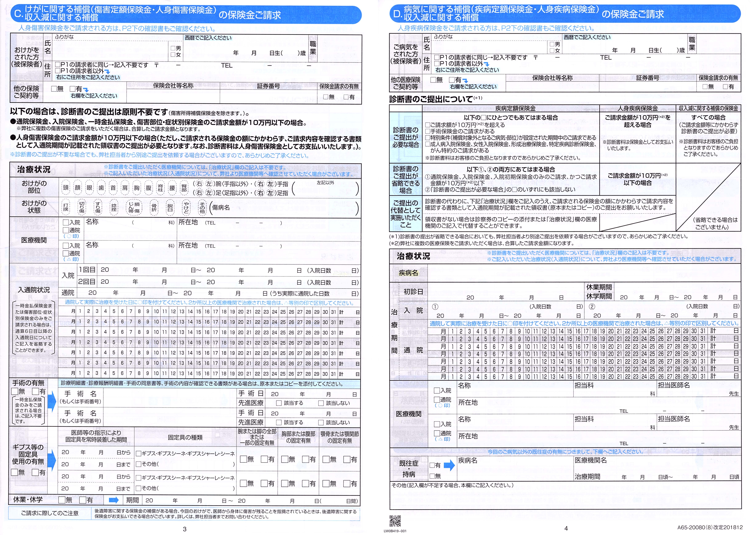This screenshot has width=756, height=535.
Task: Circle the 顔 body part option
Action: pos(77,188)
